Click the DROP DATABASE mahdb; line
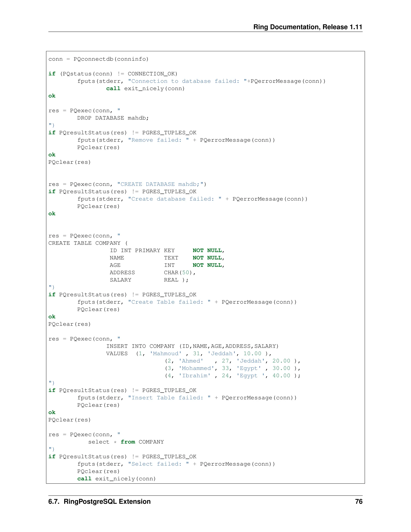 [113, 118]
